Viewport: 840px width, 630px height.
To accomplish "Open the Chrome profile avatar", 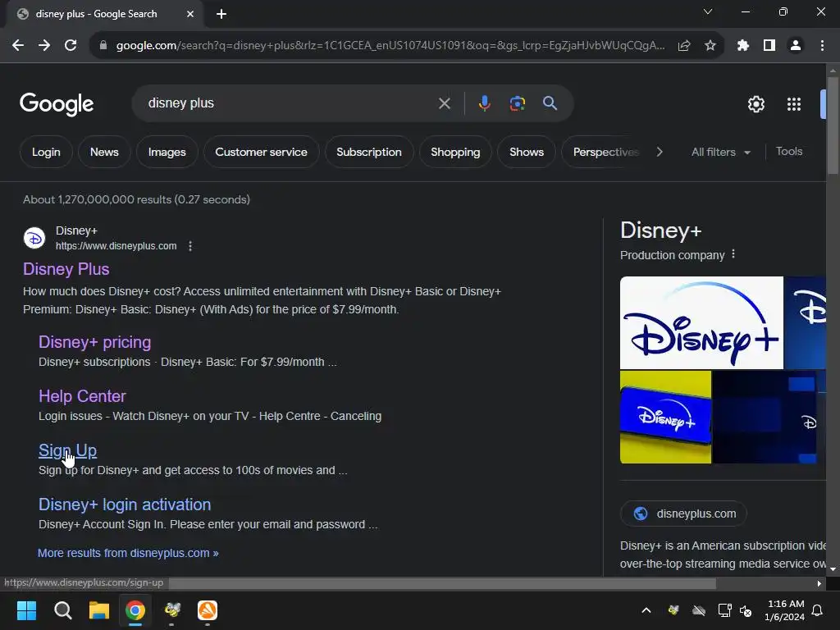I will 796,46.
